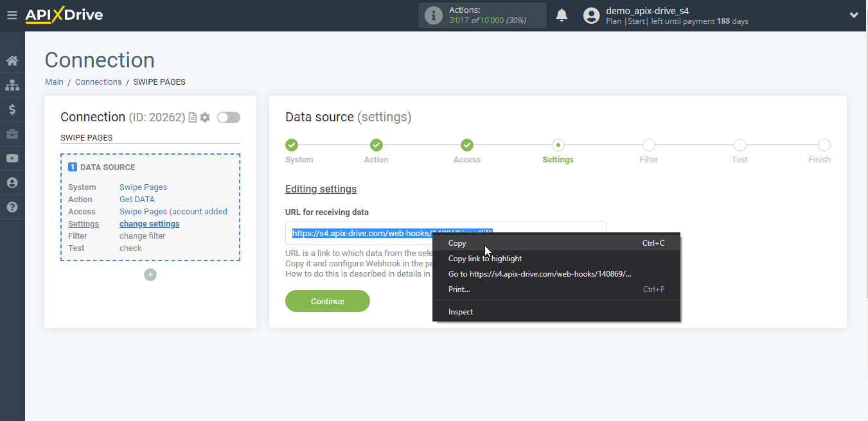Viewport: 868px width, 421px height.
Task: Select Print from context menu
Action: point(556,289)
